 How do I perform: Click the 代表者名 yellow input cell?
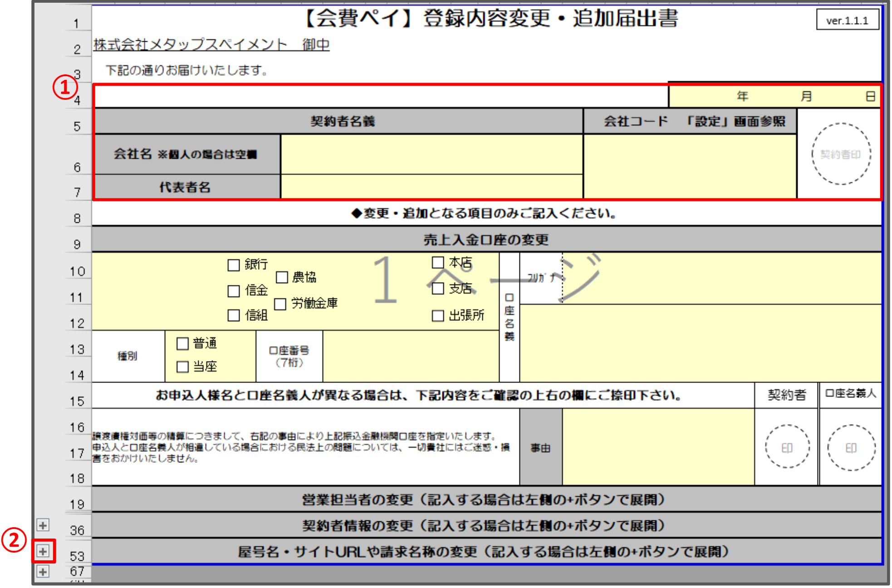pyautogui.click(x=431, y=187)
